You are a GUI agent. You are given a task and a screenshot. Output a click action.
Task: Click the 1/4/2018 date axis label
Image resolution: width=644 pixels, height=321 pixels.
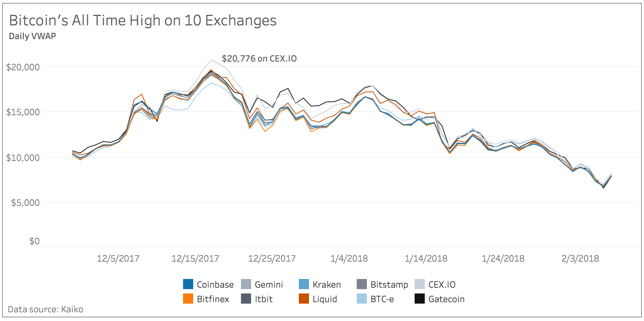[349, 259]
